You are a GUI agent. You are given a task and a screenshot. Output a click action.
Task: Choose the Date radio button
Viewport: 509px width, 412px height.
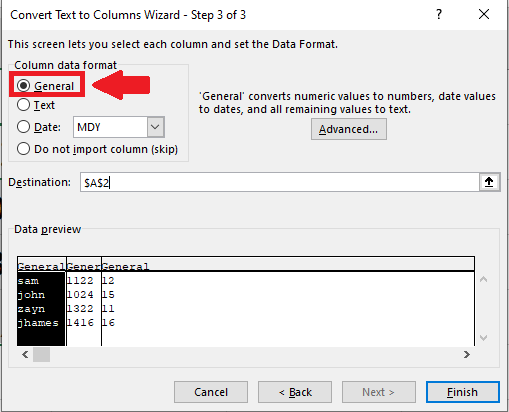[23, 127]
